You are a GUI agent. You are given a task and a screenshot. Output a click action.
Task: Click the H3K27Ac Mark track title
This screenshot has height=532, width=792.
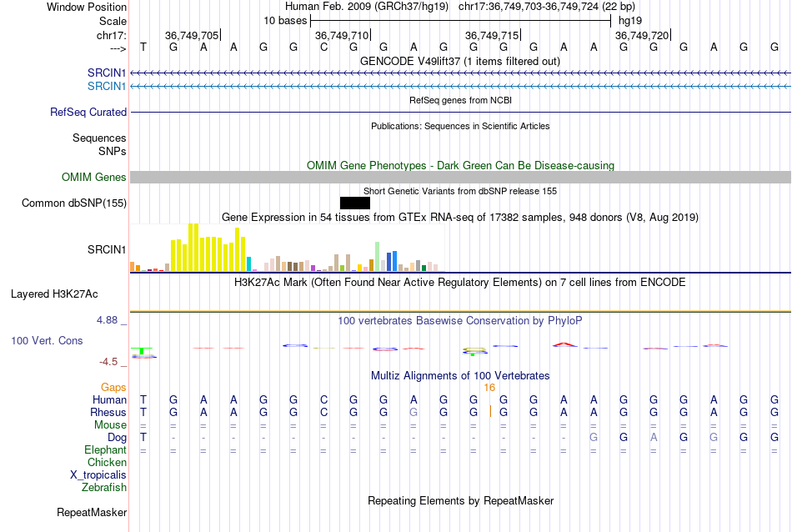click(x=460, y=283)
